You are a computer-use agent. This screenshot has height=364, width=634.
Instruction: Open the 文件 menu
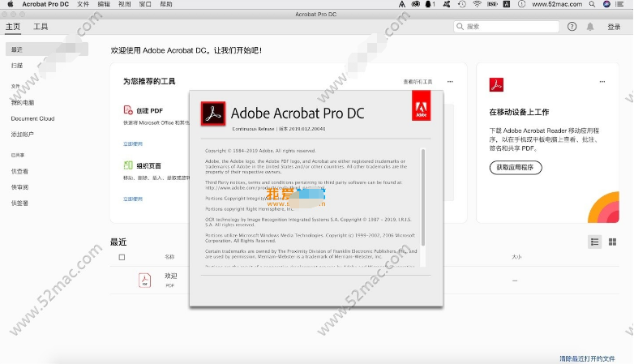(83, 4)
